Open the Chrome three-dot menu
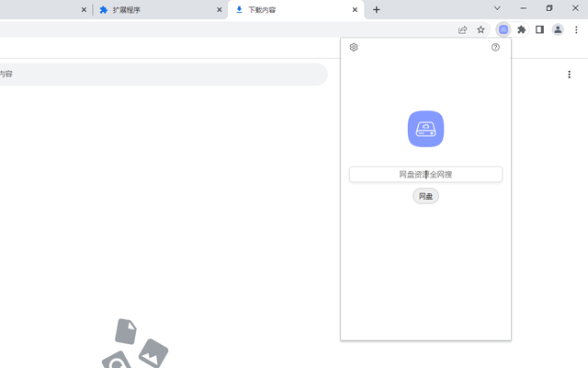The height and width of the screenshot is (368, 588). pos(576,29)
